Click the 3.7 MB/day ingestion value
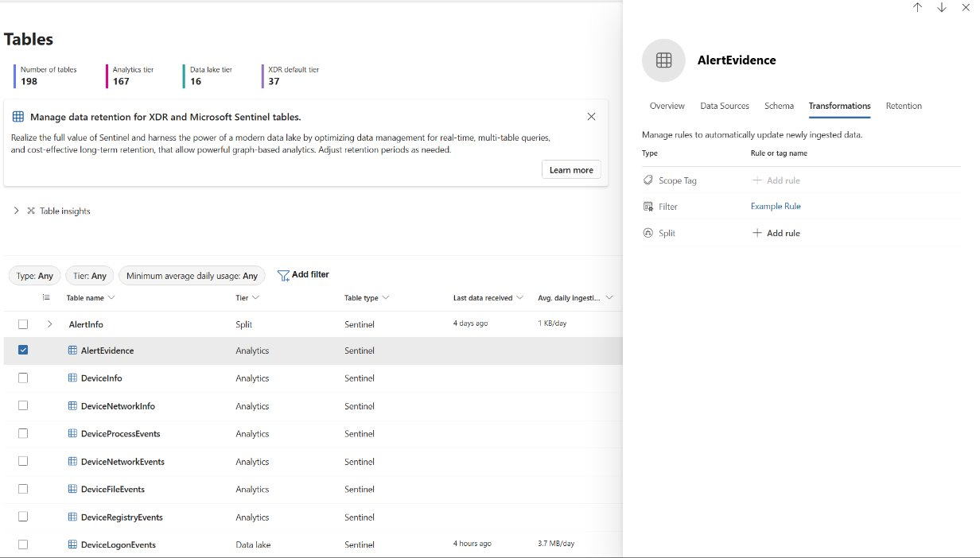This screenshot has height=558, width=980. click(x=556, y=544)
